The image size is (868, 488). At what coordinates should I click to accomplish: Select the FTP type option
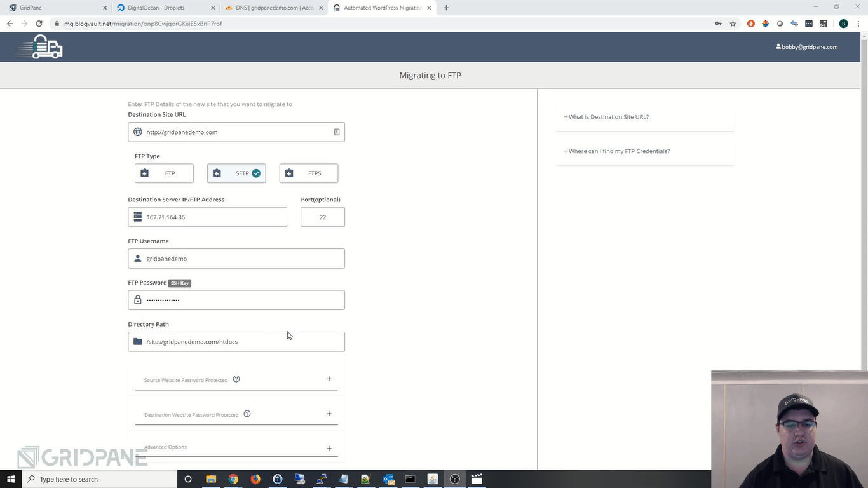pos(164,173)
